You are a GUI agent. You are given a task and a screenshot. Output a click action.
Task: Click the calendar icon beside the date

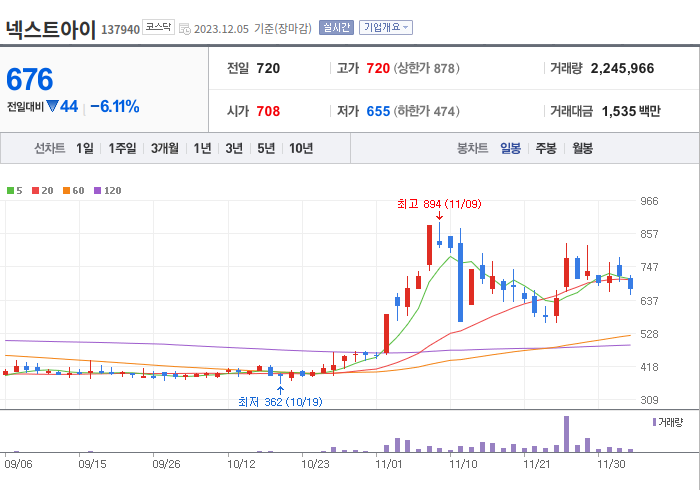pos(184,29)
